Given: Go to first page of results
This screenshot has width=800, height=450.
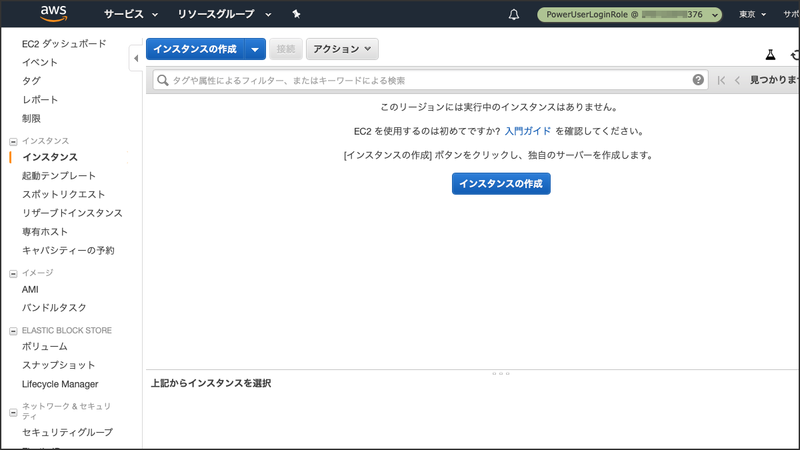Looking at the screenshot, I should [x=721, y=80].
